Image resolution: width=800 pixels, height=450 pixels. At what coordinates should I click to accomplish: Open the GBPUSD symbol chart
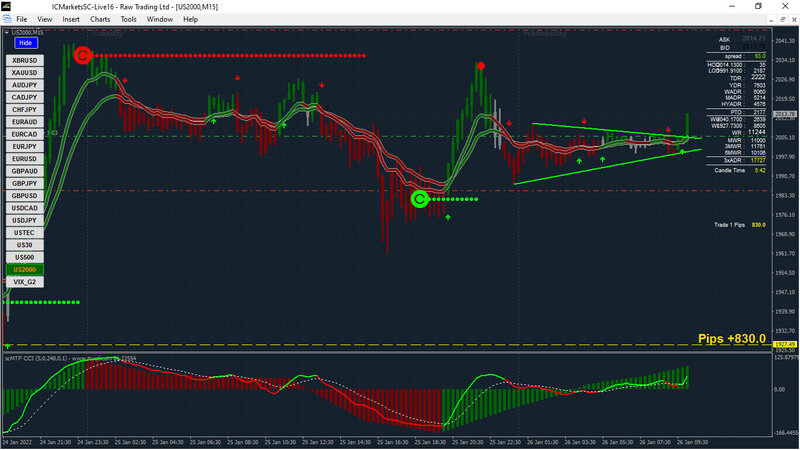[24, 195]
